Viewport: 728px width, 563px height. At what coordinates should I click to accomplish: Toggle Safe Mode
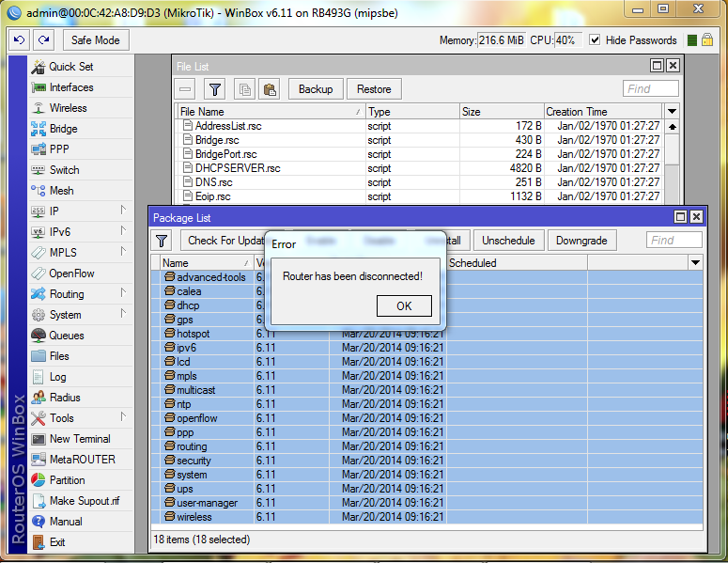point(96,40)
